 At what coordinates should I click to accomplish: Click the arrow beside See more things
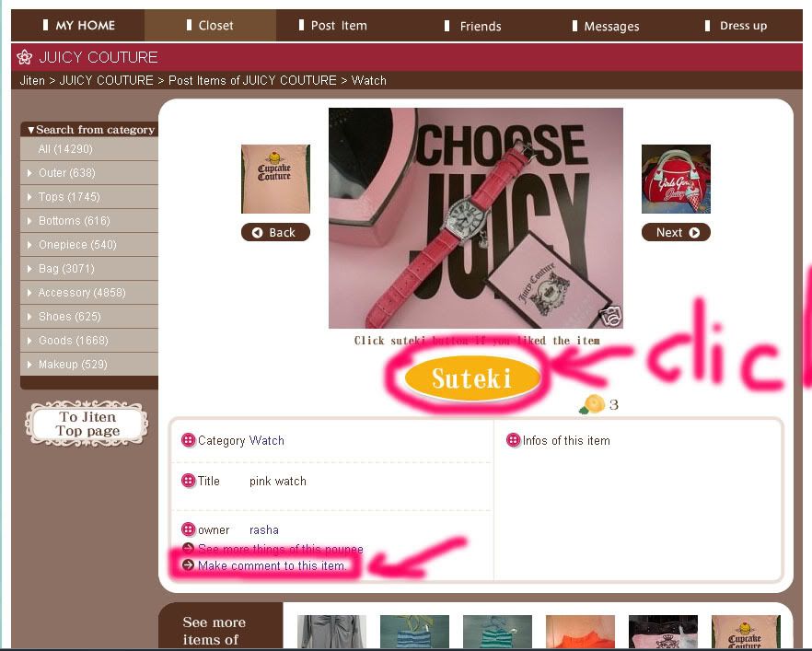(x=189, y=549)
